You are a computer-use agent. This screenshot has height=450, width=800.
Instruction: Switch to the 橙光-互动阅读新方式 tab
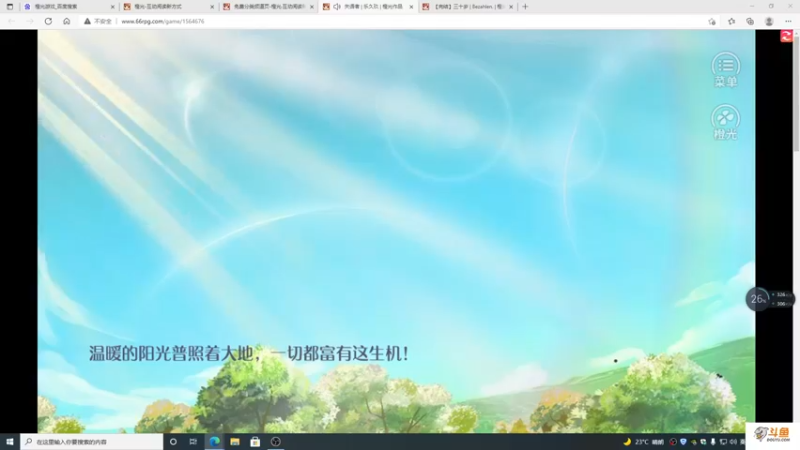point(169,7)
